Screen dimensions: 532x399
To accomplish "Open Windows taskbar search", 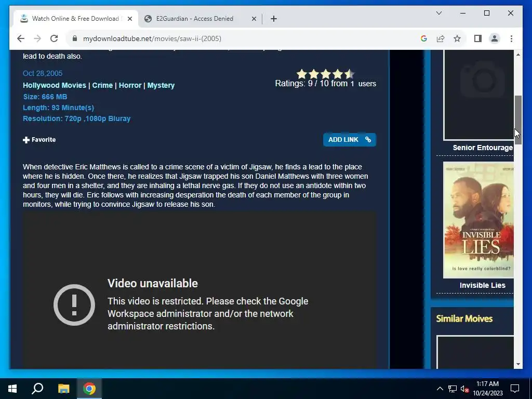I will click(37, 389).
